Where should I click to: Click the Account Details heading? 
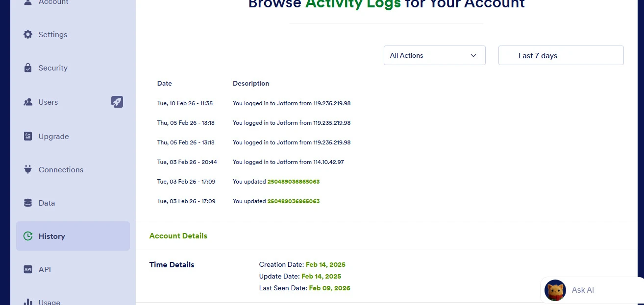178,235
